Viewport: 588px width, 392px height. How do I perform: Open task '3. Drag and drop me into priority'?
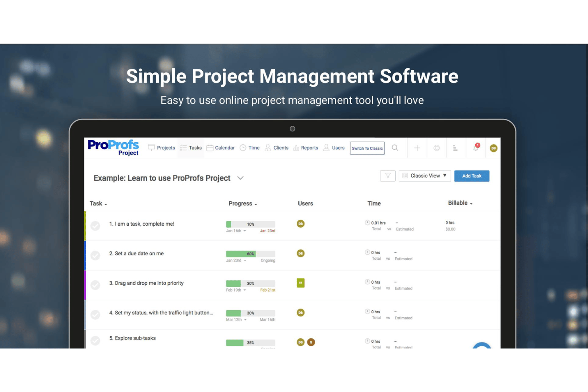pyautogui.click(x=146, y=283)
